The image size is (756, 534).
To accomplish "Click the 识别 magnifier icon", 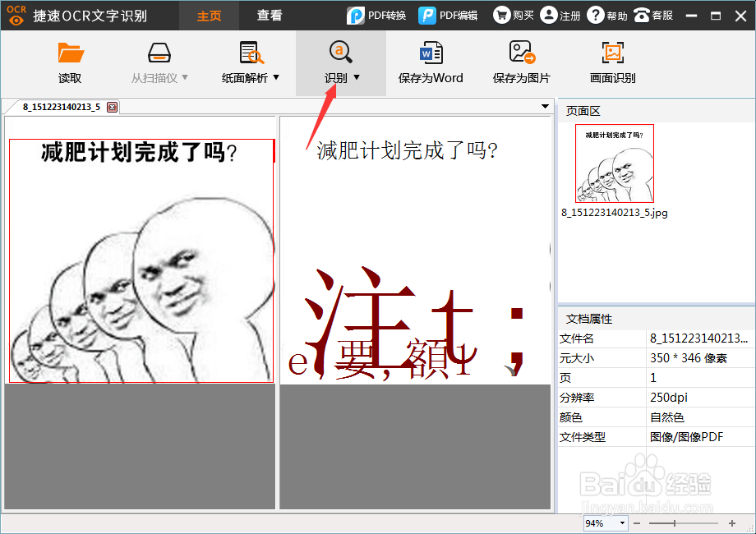I will click(x=340, y=52).
